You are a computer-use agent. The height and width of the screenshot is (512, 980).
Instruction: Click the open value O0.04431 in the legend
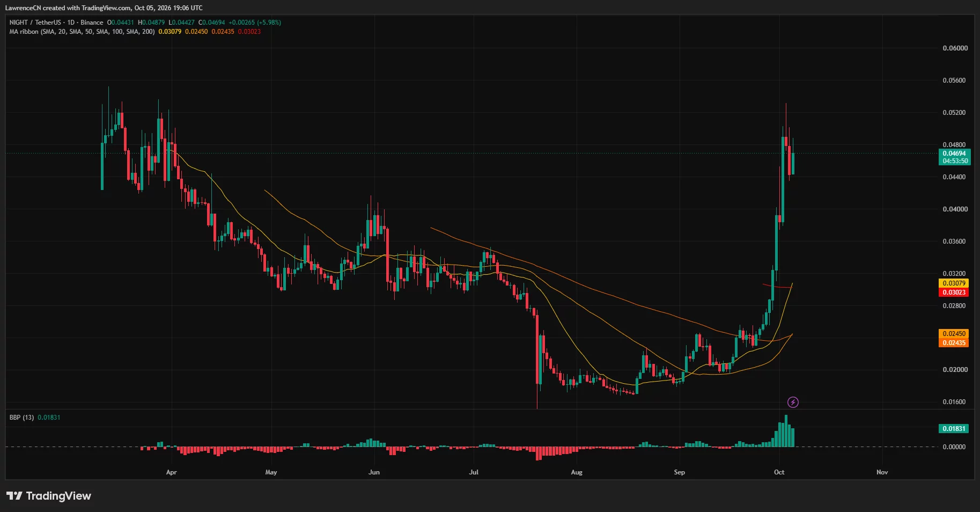(x=121, y=23)
